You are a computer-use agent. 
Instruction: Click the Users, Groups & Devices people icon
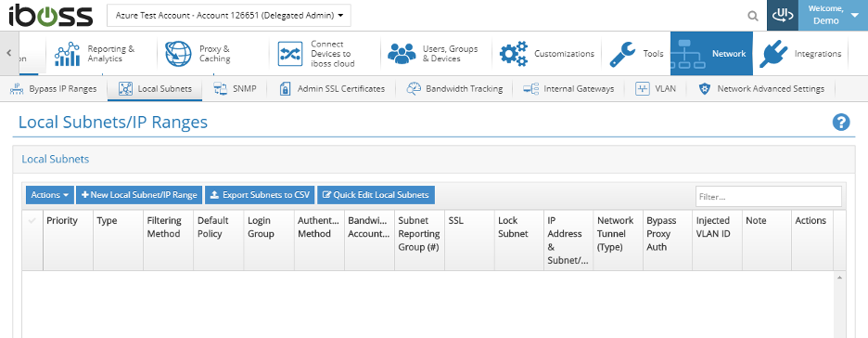(402, 54)
